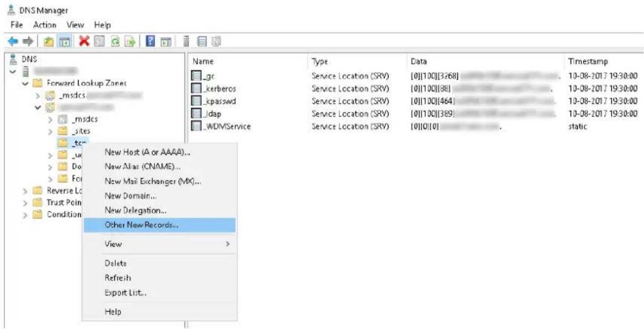
Task: Open the Help menu in menu bar
Action: coord(103,25)
